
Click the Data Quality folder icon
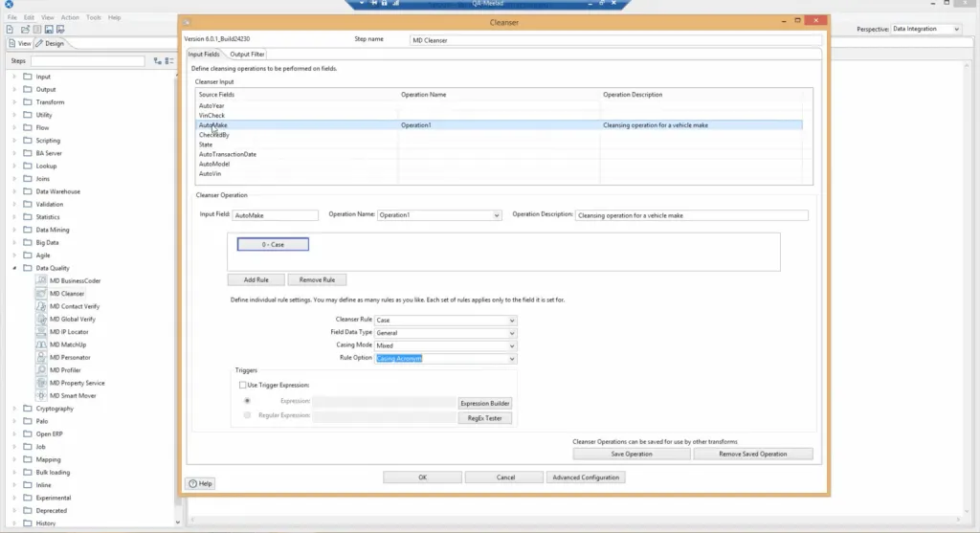pyautogui.click(x=28, y=267)
